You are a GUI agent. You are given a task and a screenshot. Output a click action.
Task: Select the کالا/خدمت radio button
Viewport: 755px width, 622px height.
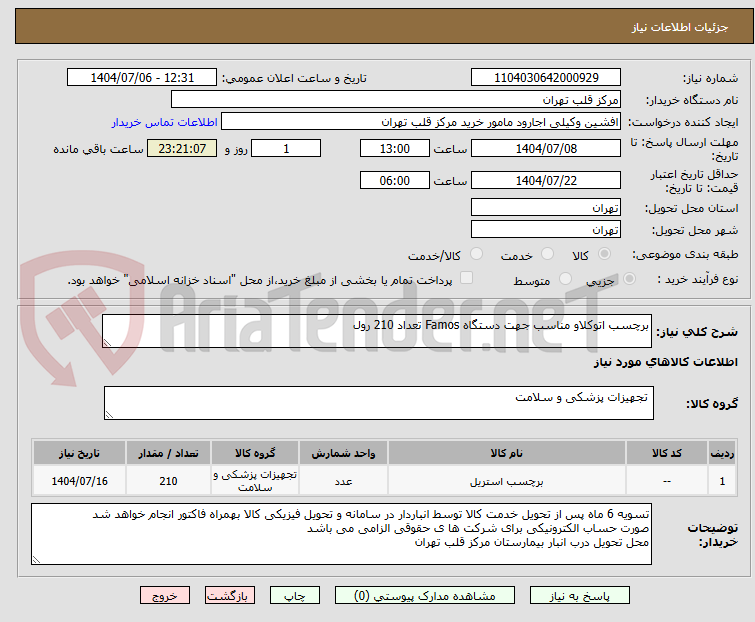pyautogui.click(x=476, y=254)
